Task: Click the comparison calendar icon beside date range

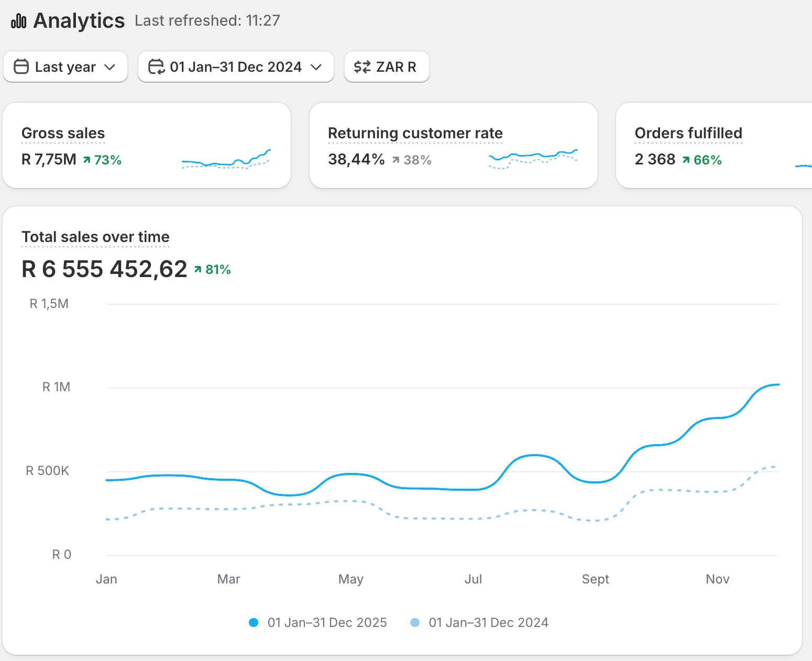Action: coord(156,67)
